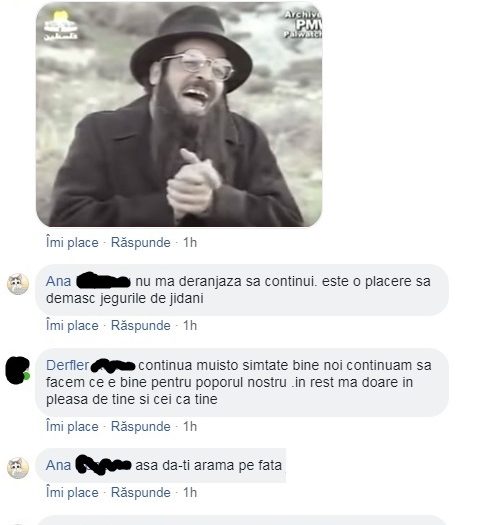Open the 1h timestamp below the photo
This screenshot has width=487, height=525.
click(x=190, y=242)
